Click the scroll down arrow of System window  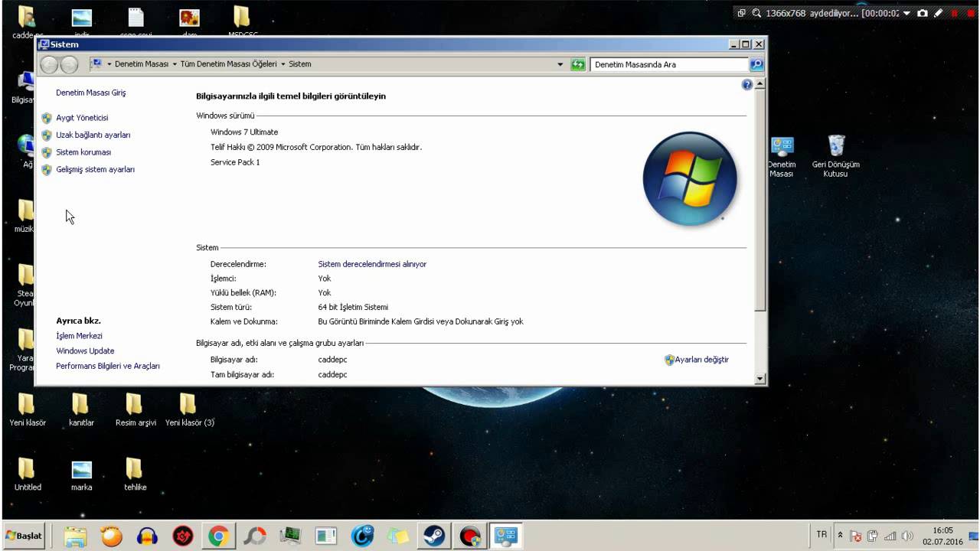[760, 378]
